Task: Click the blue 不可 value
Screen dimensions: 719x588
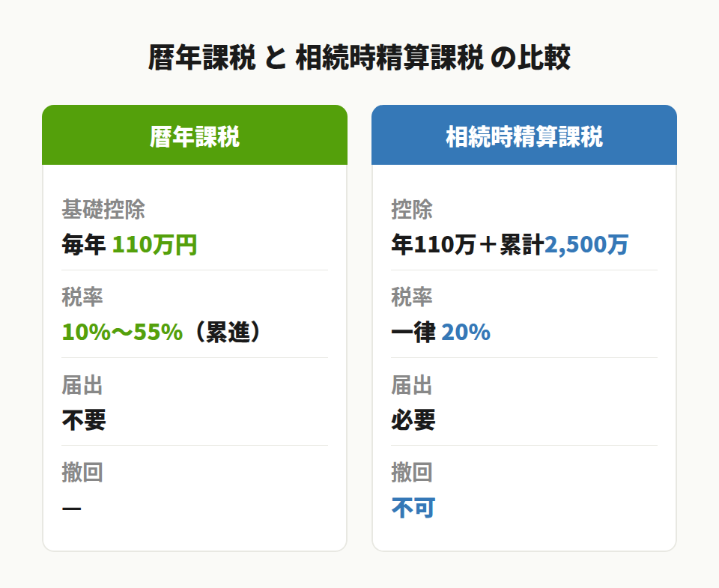Action: coord(413,508)
